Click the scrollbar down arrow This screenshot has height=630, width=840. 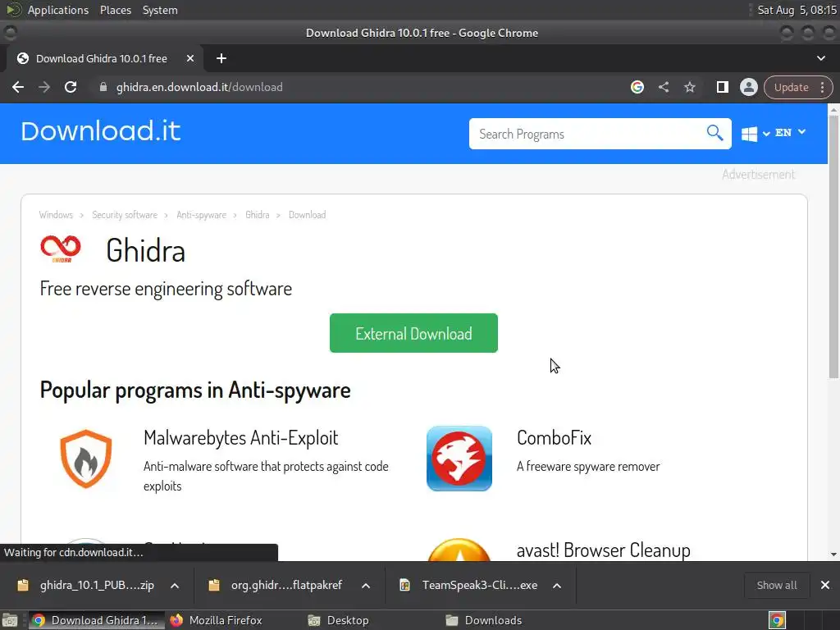pos(833,555)
